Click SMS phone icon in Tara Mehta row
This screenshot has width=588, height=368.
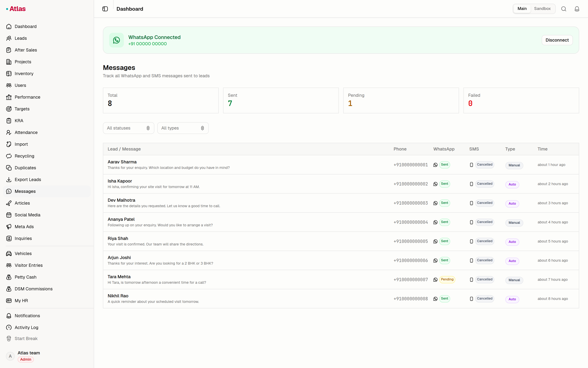point(471,280)
